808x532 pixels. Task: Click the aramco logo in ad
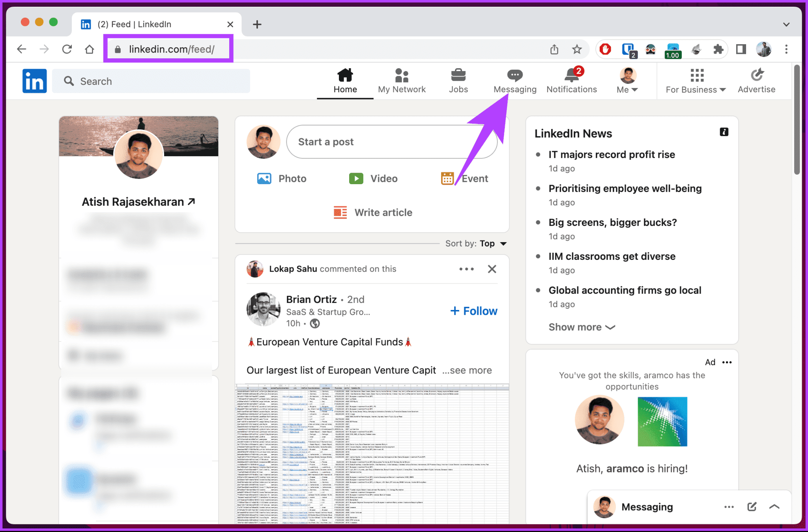coord(662,422)
